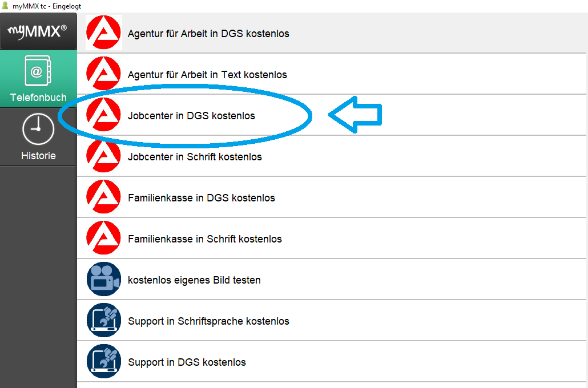The height and width of the screenshot is (388, 588).
Task: Choose 'kostenlos eigenes Bild testen' entry
Action: click(194, 280)
